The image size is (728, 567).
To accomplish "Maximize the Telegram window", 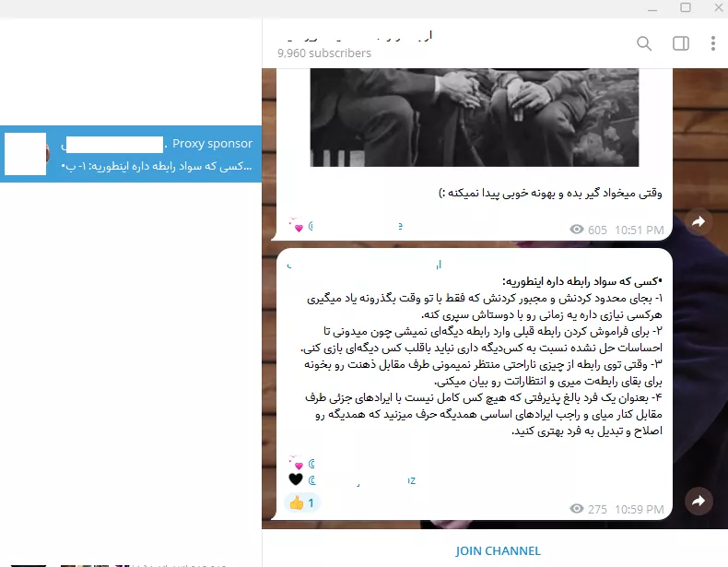I will (686, 7).
